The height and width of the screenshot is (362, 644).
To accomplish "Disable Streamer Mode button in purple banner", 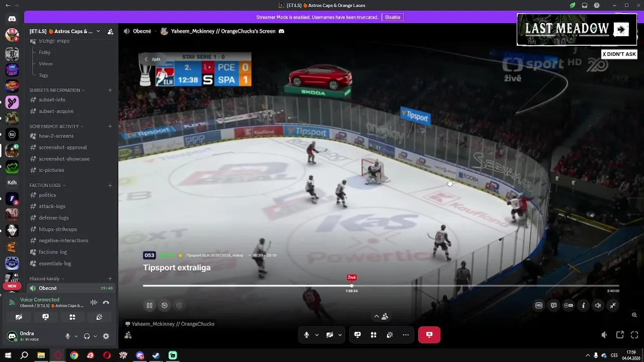I will pos(392,17).
